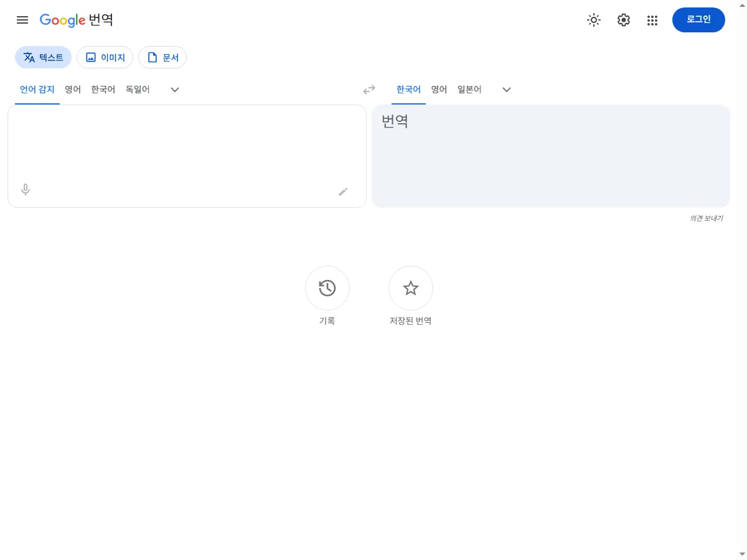Select 일본어 as target language
The width and height of the screenshot is (747, 560).
469,90
